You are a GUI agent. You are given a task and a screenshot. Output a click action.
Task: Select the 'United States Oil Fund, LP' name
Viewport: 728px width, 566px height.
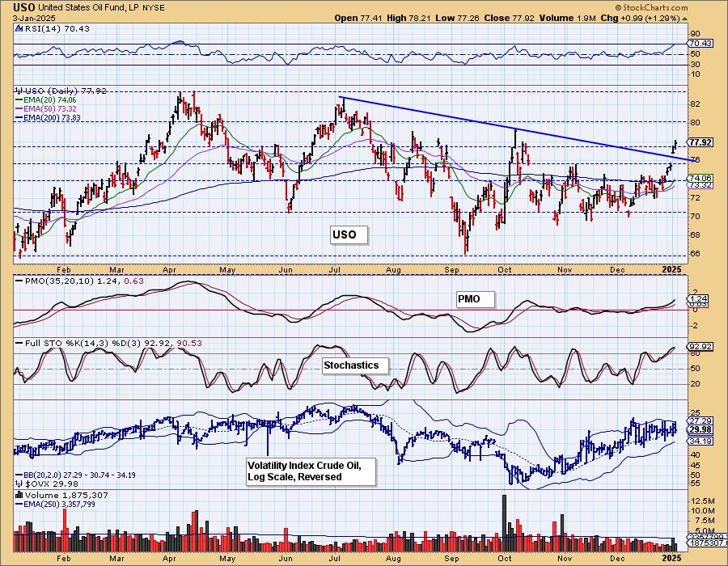coord(87,8)
